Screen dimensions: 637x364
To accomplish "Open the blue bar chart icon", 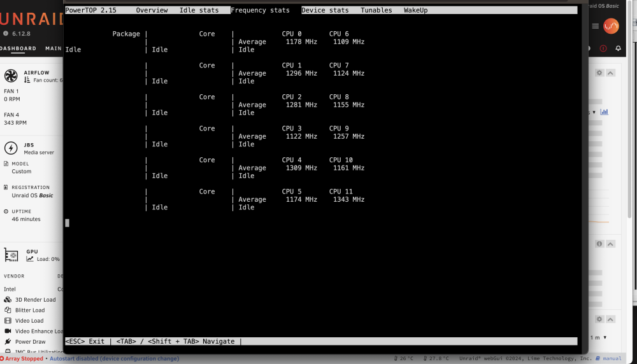I will (604, 112).
